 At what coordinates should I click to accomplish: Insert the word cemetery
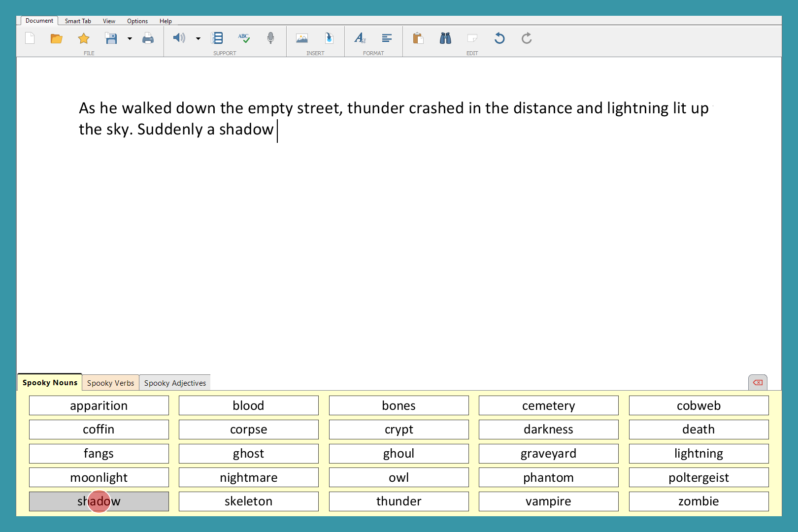click(x=549, y=405)
